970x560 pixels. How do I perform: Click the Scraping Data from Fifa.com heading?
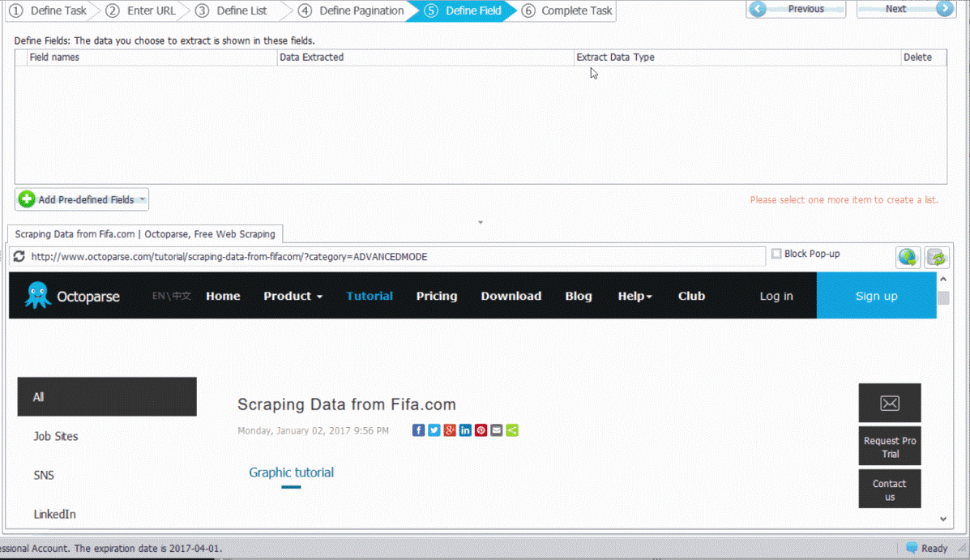(347, 404)
